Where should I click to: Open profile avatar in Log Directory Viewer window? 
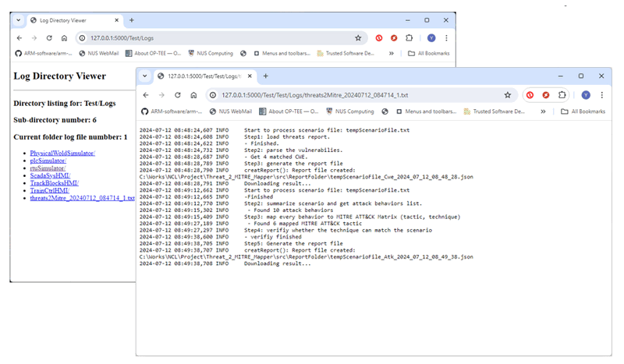(x=431, y=38)
